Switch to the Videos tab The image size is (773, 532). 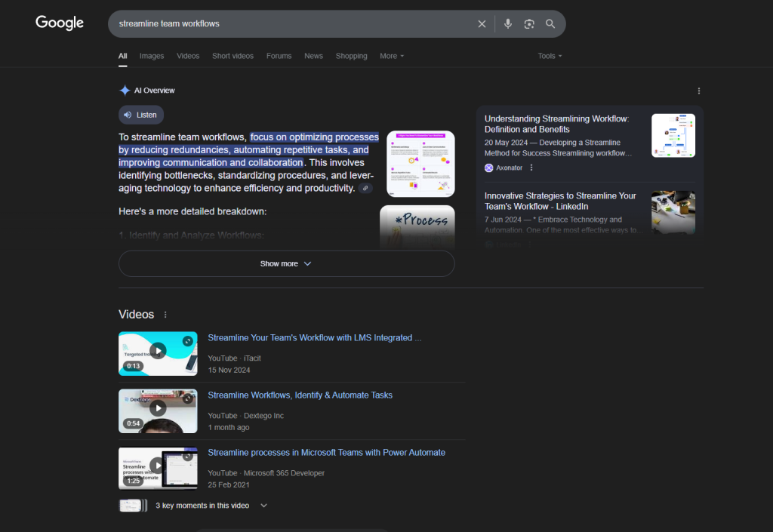(188, 56)
